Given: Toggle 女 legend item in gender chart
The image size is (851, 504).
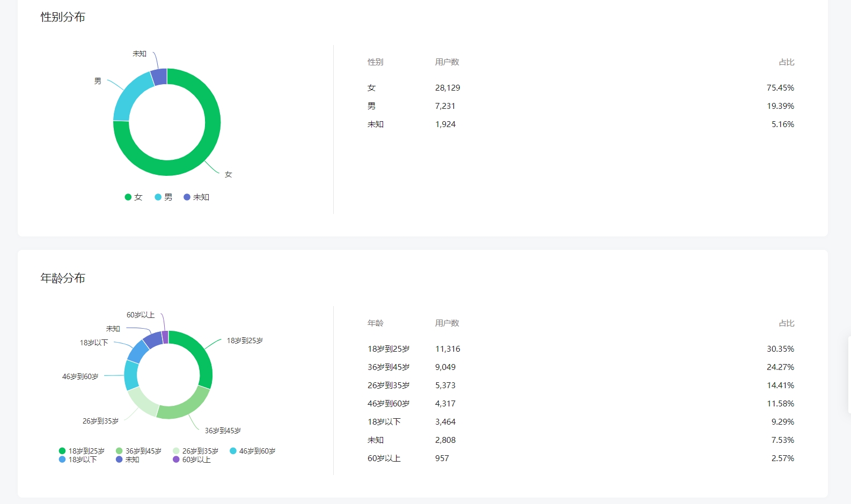Looking at the screenshot, I should coord(134,197).
